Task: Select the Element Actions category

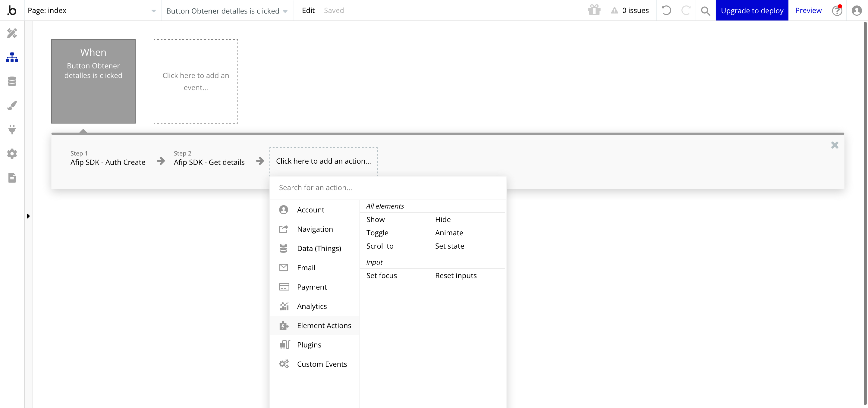Action: point(315,325)
